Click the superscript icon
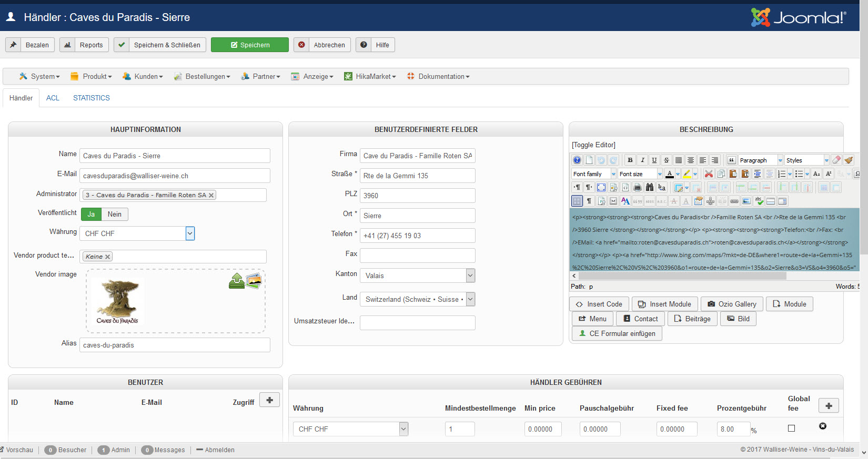The width and height of the screenshot is (868, 459). point(829,174)
